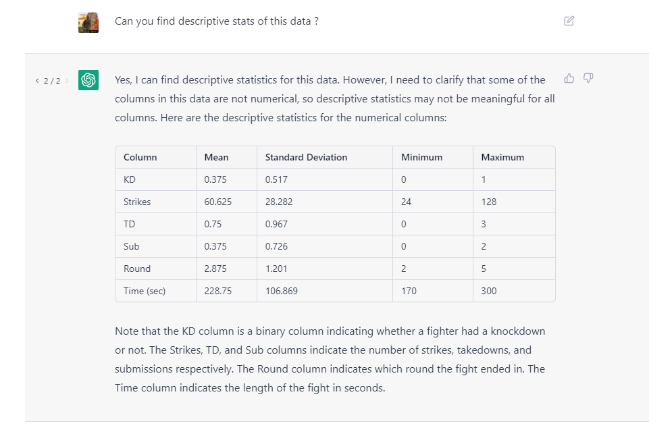The width and height of the screenshot is (664, 432).
Task: Click the thumbs up feedback icon
Action: click(569, 78)
